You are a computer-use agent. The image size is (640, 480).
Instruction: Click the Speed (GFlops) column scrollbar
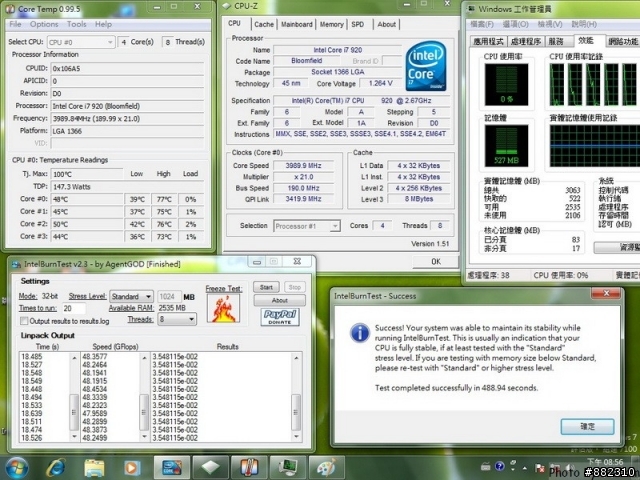point(144,396)
